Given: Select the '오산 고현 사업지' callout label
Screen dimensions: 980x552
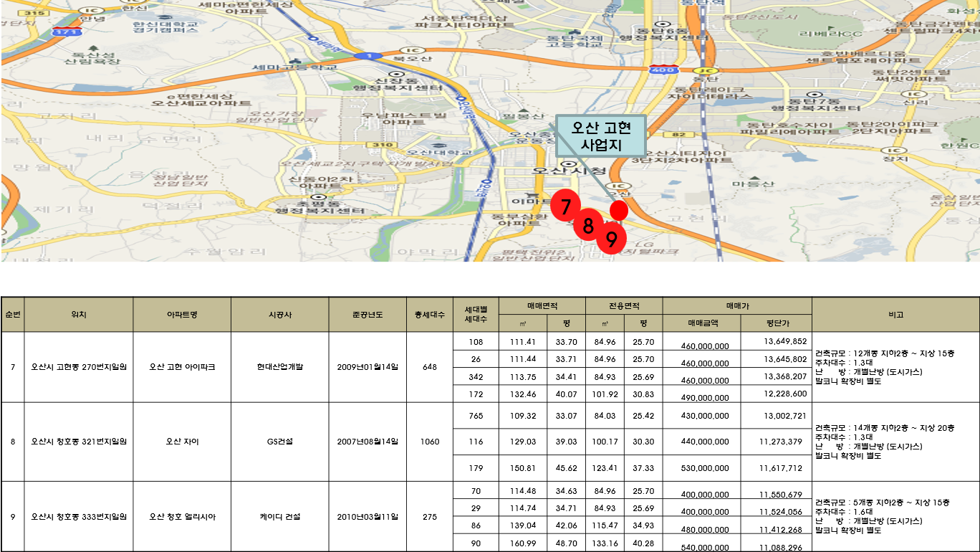Looking at the screenshot, I should (601, 136).
